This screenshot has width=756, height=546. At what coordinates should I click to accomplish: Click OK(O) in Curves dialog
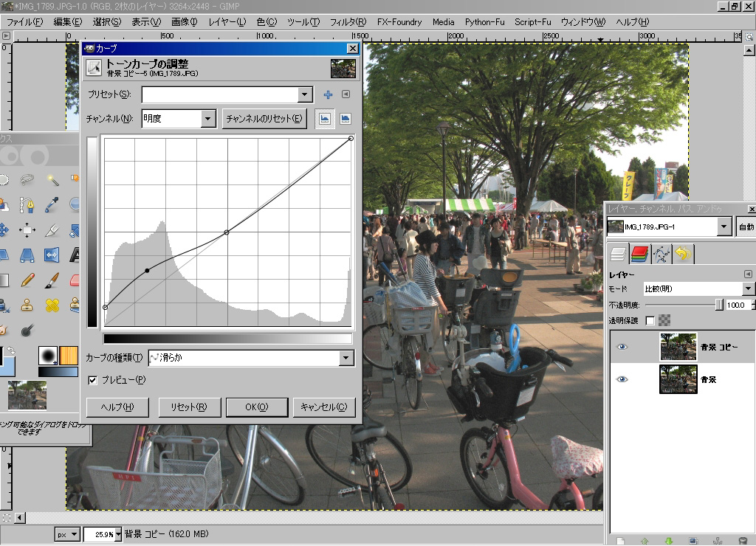[x=256, y=407]
